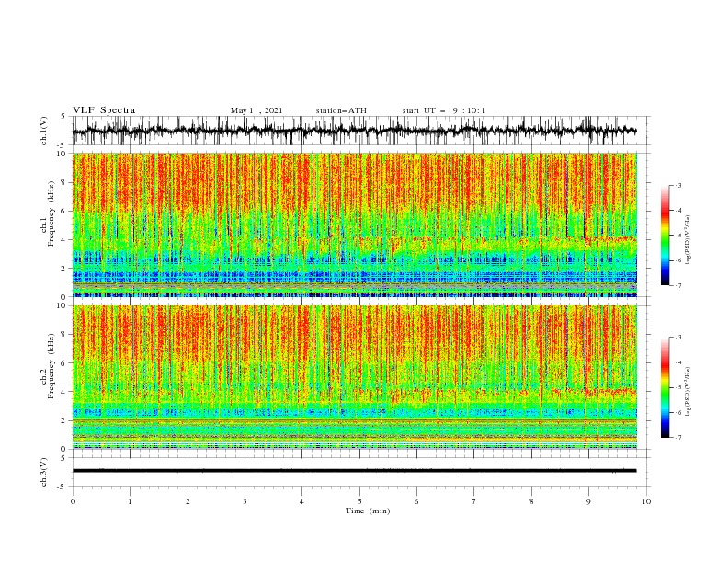Click the 'ch.1(V)' axis label

click(44, 131)
